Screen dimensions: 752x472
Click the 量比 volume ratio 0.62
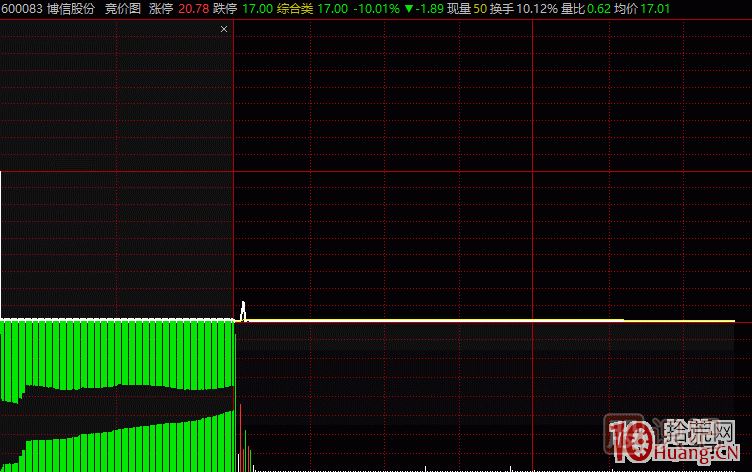599,8
